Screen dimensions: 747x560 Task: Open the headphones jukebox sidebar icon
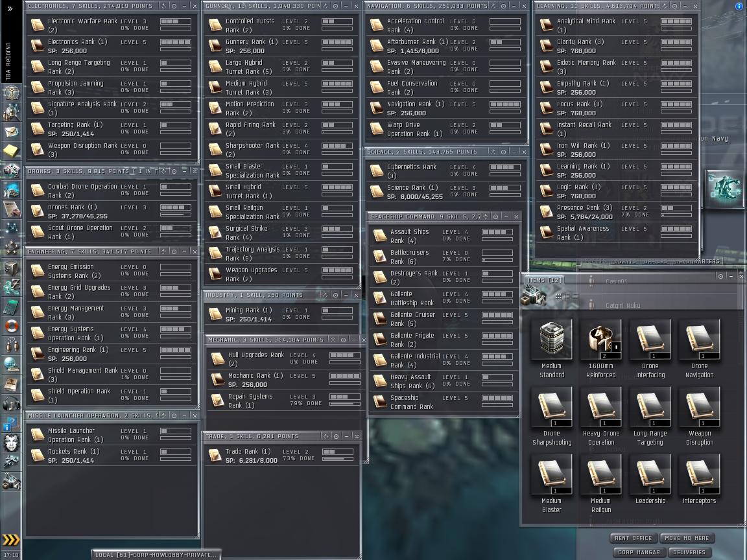coord(11,404)
